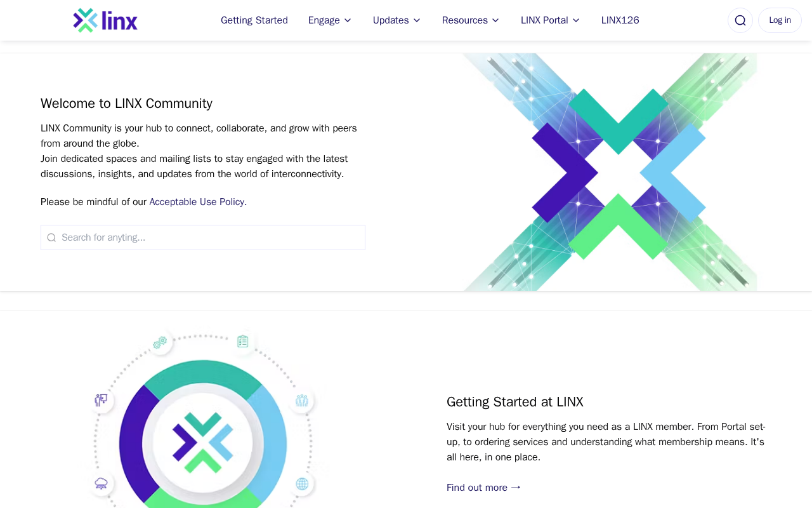812x508 pixels.
Task: Open the LINX126 menu item
Action: click(x=620, y=20)
